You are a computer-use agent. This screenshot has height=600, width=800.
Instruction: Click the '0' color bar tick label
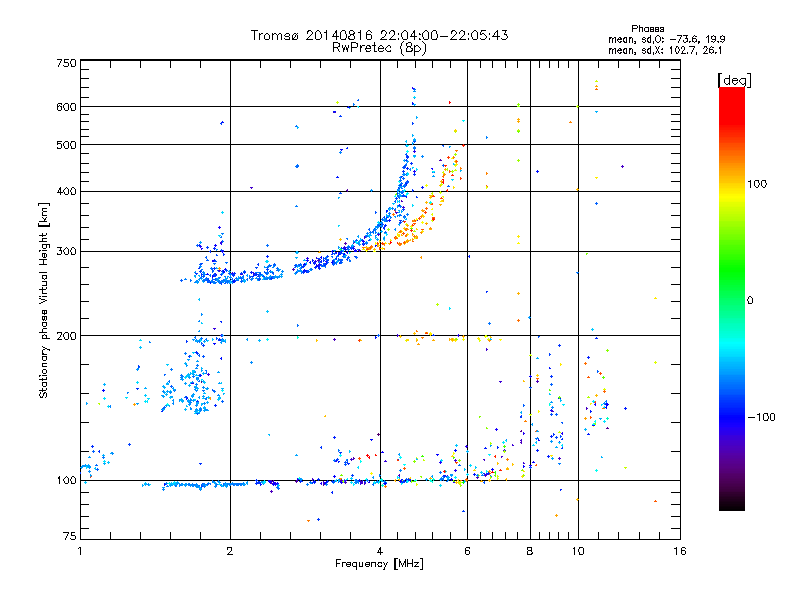[x=750, y=301]
